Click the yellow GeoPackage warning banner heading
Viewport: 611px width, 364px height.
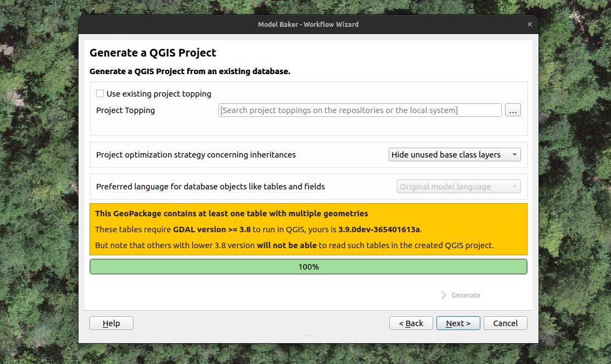coord(232,214)
